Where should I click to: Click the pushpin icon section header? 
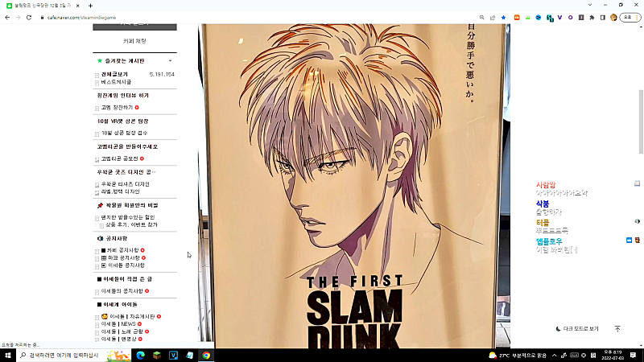coord(100,205)
